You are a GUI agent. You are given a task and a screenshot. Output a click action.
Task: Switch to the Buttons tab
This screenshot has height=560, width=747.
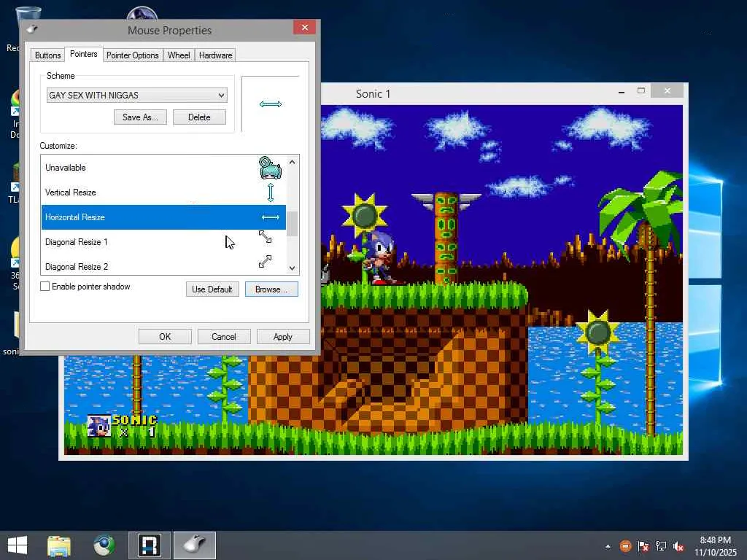point(47,55)
